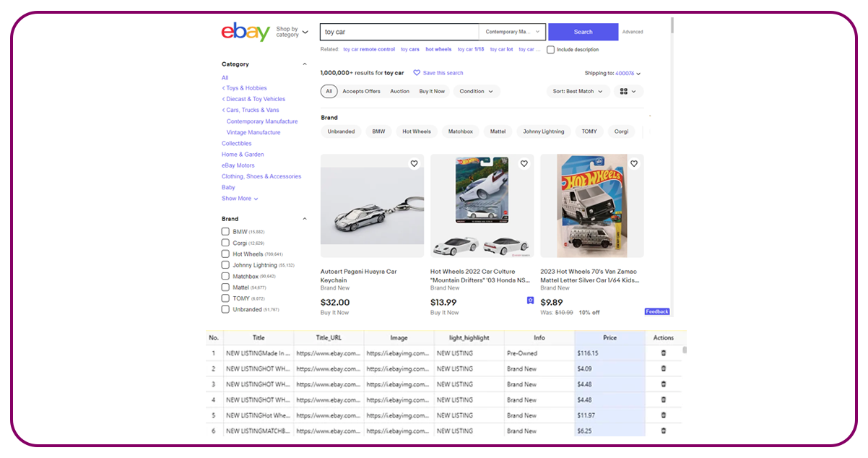Click the Pre-Owned info cell
868x458 pixels.
coord(539,353)
